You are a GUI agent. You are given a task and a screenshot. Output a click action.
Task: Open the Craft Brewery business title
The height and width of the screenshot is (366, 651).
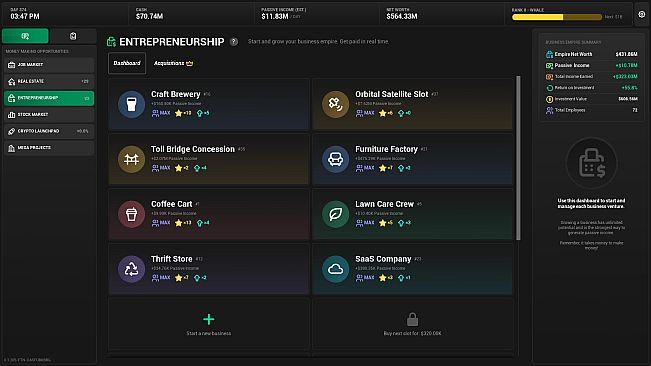pyautogui.click(x=176, y=94)
